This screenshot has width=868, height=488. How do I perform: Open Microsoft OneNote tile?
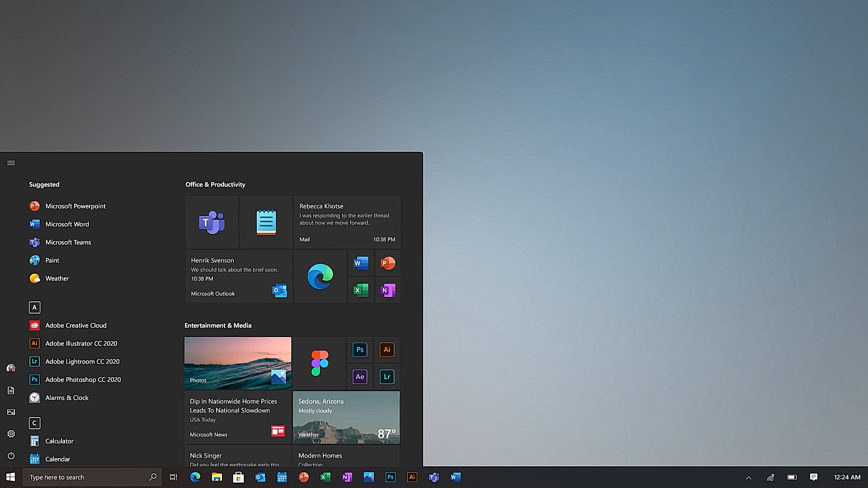[387, 290]
